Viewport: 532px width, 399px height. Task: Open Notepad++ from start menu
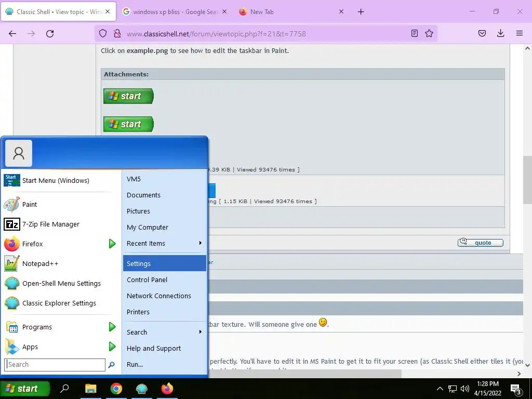click(x=61, y=263)
